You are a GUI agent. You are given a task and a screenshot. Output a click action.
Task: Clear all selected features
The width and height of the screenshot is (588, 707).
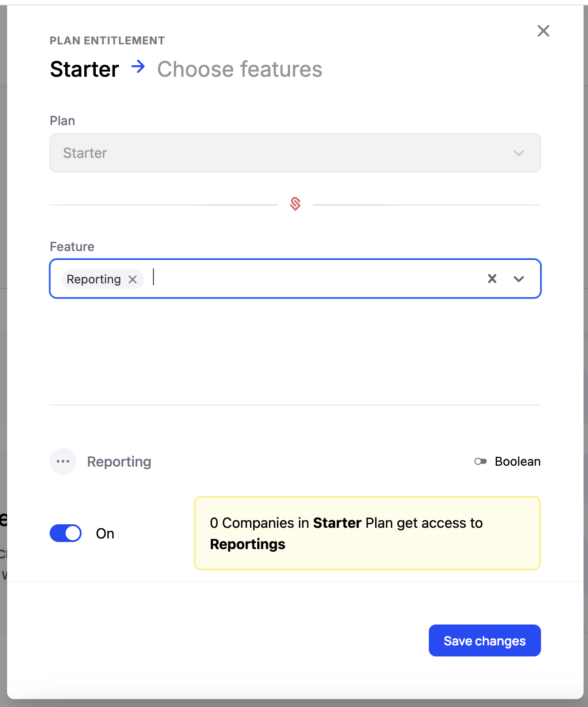[492, 279]
